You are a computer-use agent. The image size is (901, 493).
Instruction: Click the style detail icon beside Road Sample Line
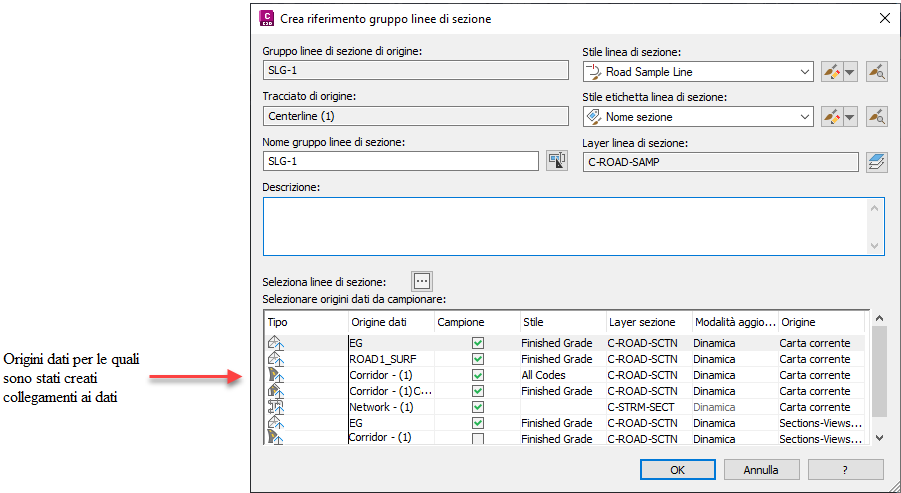(x=877, y=72)
